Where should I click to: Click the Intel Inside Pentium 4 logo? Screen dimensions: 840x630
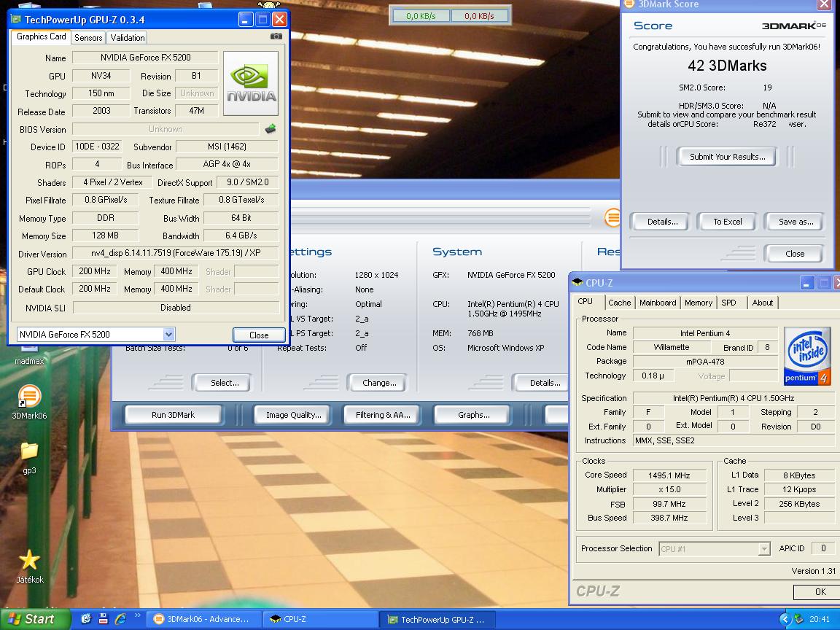pos(806,357)
